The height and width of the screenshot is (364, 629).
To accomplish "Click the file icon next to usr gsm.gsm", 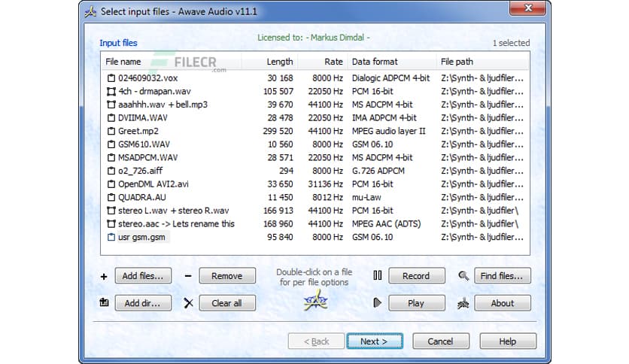I will [111, 237].
